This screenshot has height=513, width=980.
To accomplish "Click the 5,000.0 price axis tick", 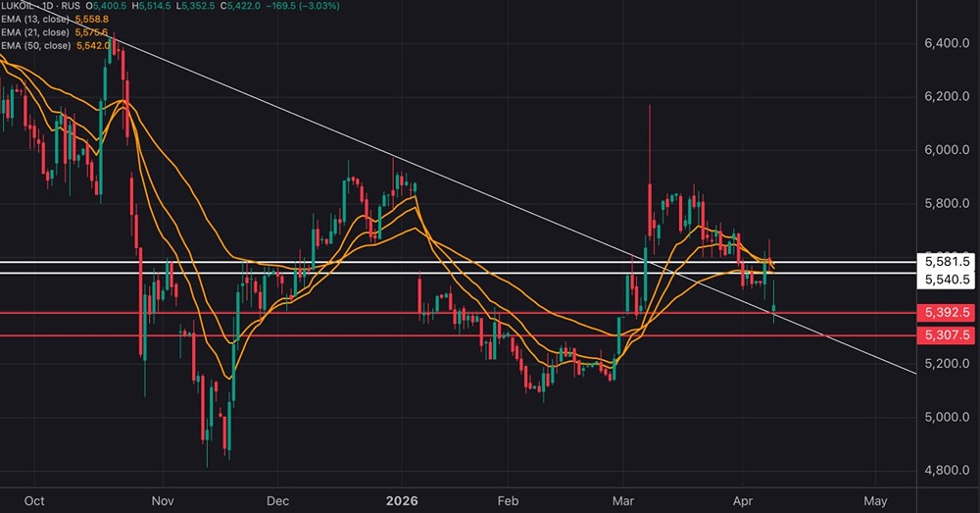I will (x=947, y=417).
